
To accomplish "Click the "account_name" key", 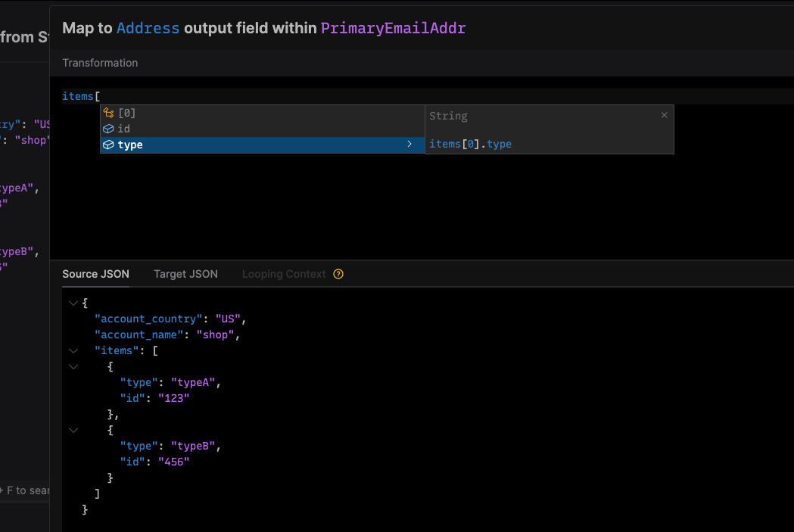I will coord(139,334).
